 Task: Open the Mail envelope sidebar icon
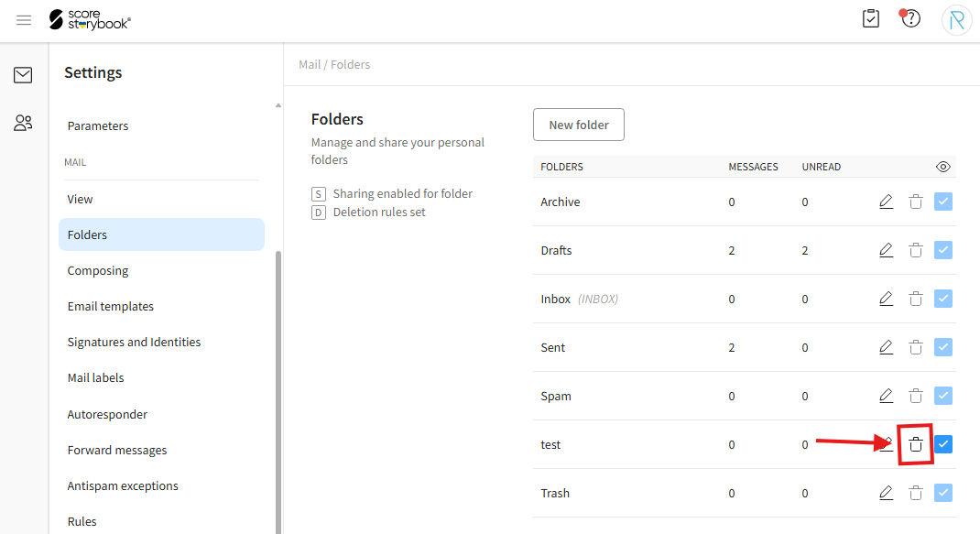23,75
